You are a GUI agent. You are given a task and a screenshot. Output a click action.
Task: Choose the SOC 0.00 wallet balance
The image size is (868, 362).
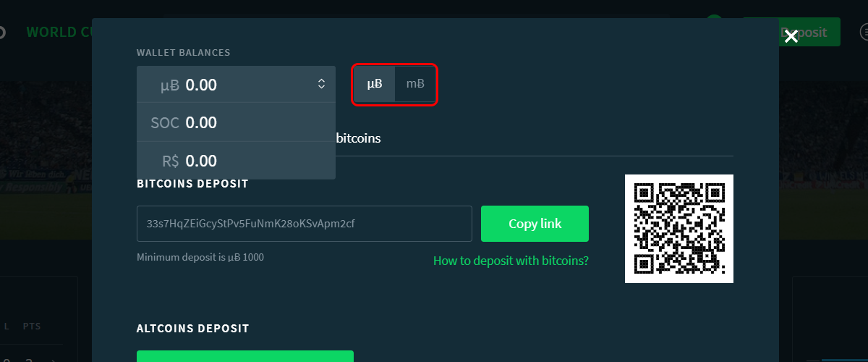236,122
